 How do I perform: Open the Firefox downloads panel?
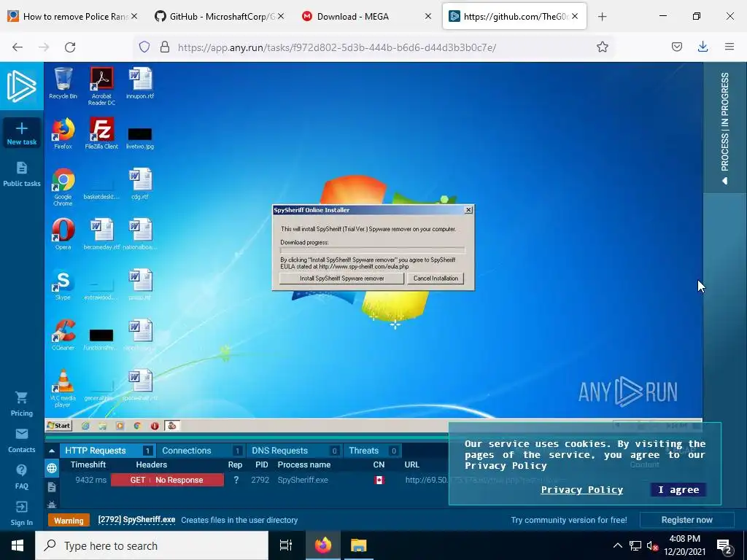[703, 47]
